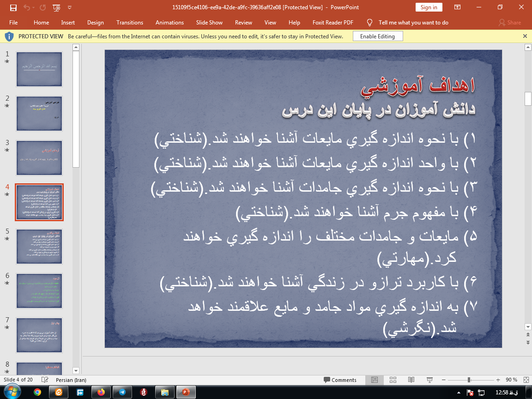This screenshot has height=399, width=532.
Task: Sign in to your Microsoft account
Action: (x=429, y=7)
